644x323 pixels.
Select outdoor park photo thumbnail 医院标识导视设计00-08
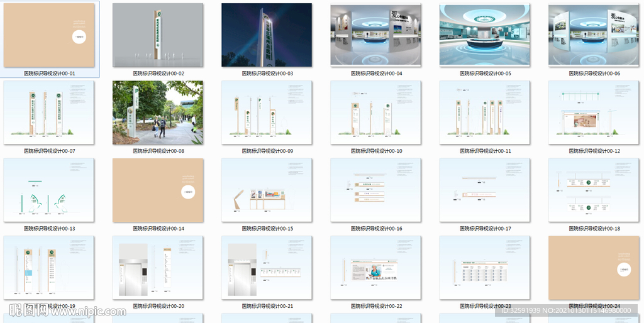tap(158, 112)
